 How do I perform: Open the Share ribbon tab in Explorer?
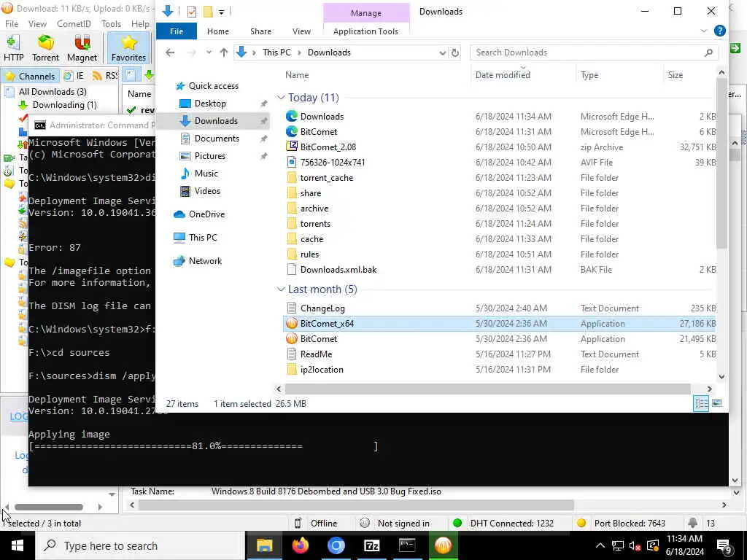pos(260,31)
